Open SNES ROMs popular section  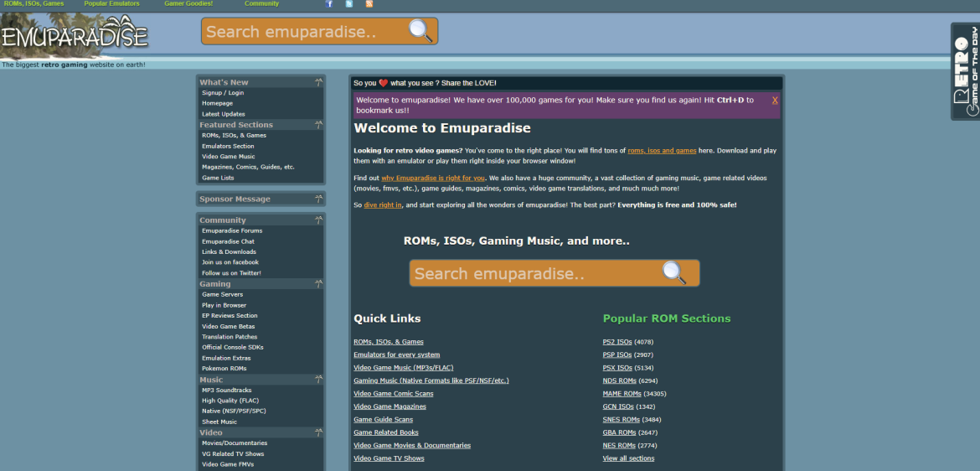coord(622,420)
